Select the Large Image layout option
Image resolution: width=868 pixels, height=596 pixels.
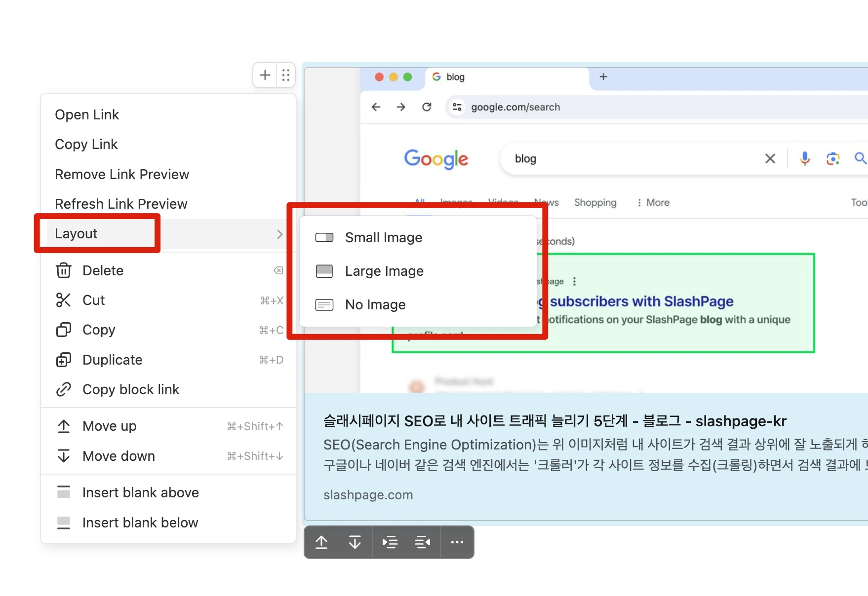click(x=384, y=271)
